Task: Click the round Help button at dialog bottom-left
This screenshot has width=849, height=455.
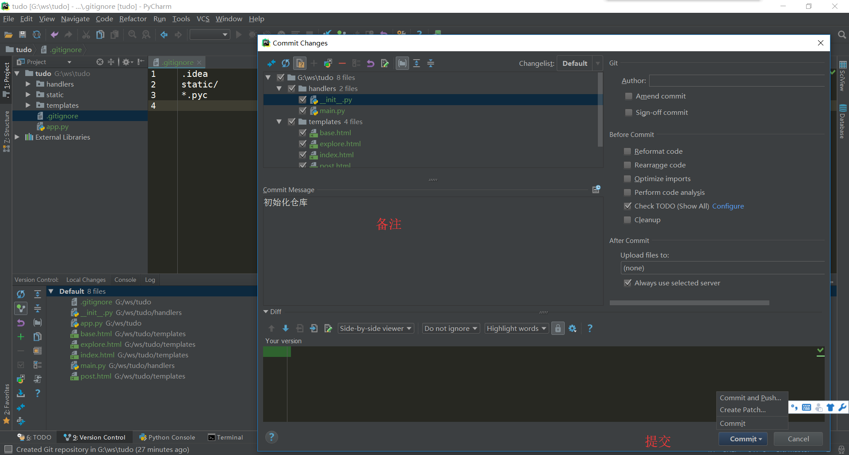Action: coord(272,437)
